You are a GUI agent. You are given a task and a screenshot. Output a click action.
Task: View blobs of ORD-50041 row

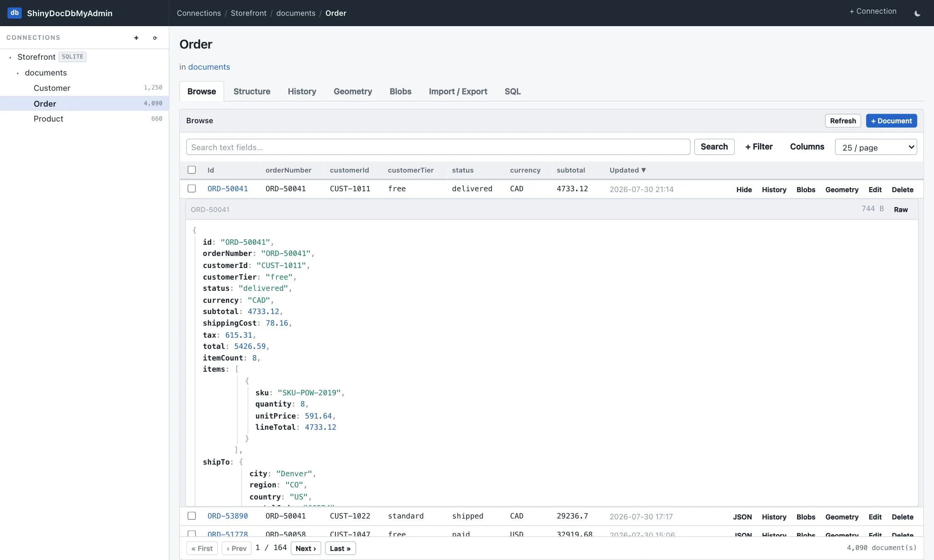806,190
